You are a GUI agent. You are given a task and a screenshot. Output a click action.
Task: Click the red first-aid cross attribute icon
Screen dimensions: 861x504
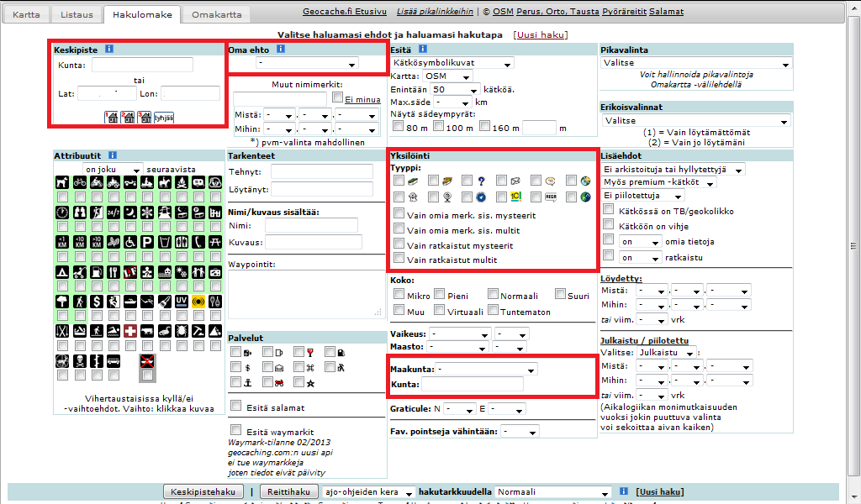(129, 332)
